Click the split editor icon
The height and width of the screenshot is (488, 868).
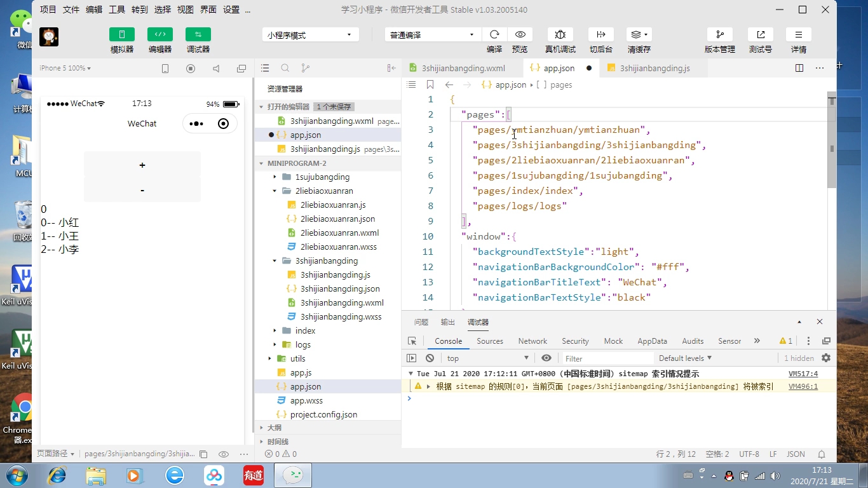tap(799, 68)
